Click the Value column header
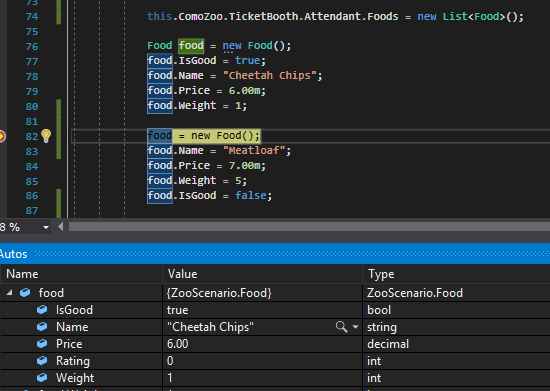The height and width of the screenshot is (391, 550). [x=262, y=274]
